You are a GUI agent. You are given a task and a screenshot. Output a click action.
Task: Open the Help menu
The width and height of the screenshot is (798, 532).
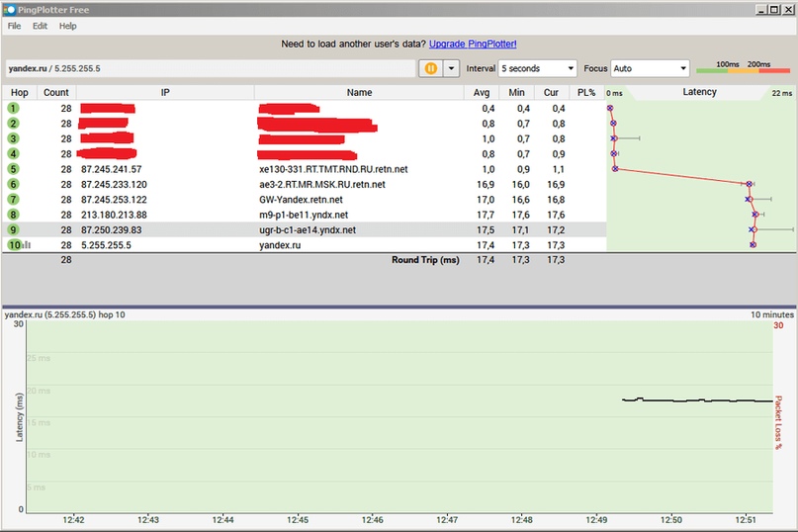click(x=67, y=26)
